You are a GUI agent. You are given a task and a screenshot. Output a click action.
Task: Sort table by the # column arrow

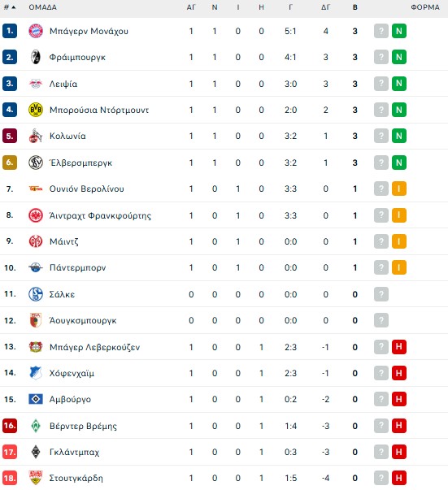(10, 7)
